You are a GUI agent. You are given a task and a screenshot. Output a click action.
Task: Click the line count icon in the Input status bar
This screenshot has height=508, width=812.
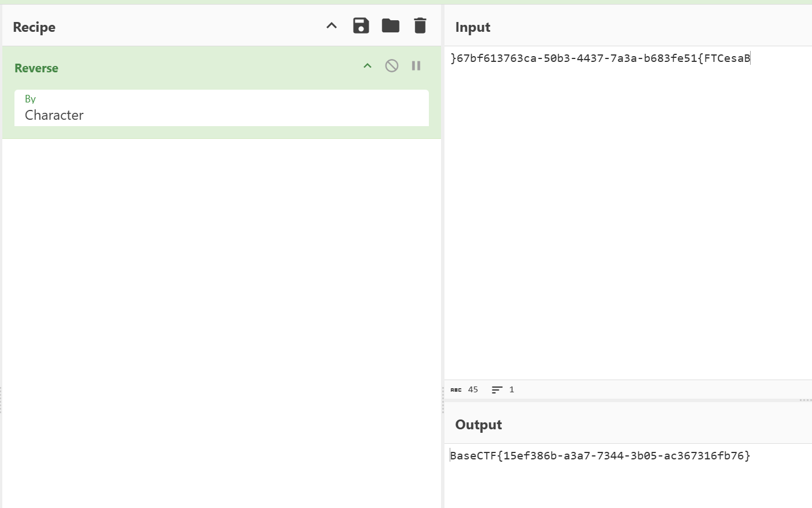(497, 390)
